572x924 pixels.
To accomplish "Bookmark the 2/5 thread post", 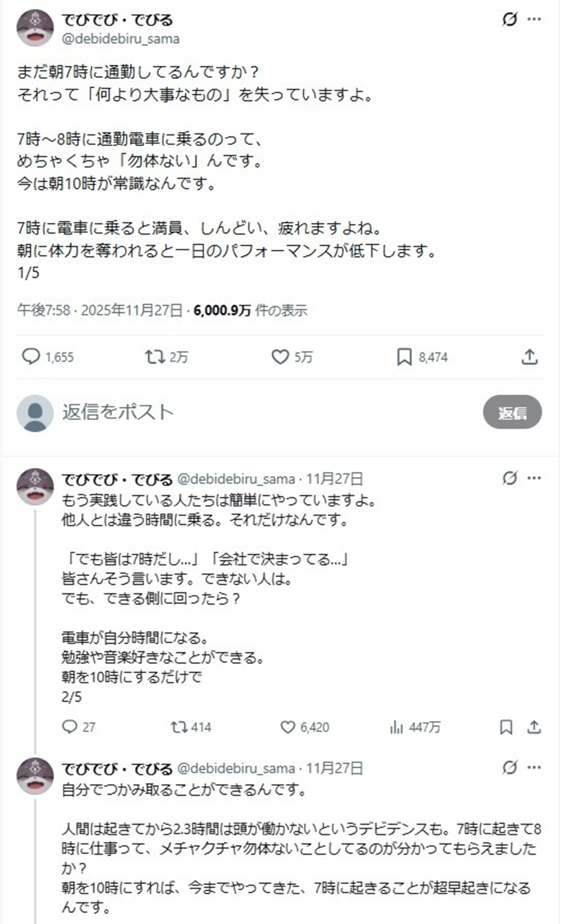I will [x=506, y=727].
